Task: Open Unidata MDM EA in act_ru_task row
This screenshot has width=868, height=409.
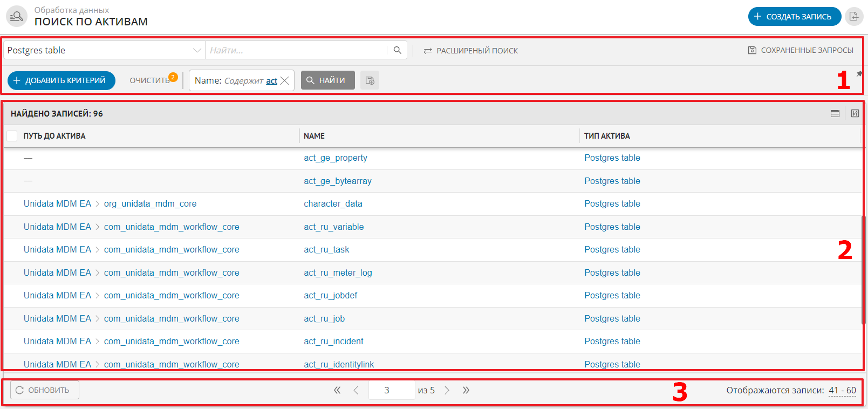Action: pos(57,250)
